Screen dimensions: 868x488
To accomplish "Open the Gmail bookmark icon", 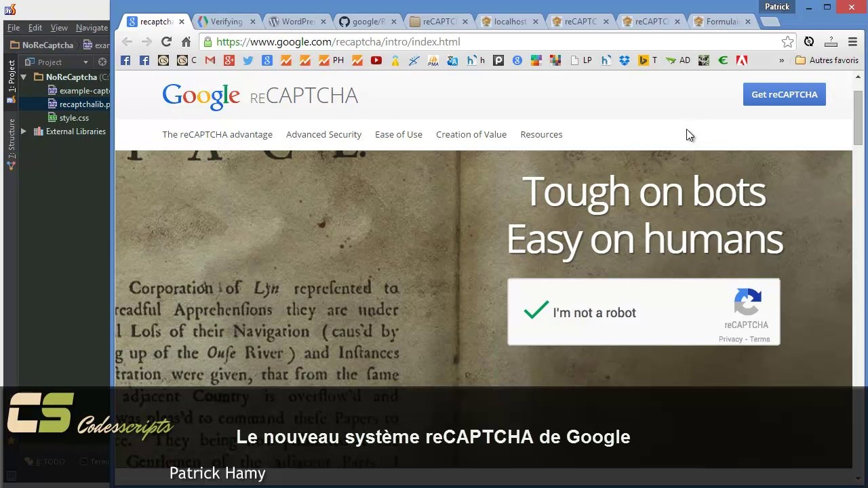I will click(x=210, y=60).
